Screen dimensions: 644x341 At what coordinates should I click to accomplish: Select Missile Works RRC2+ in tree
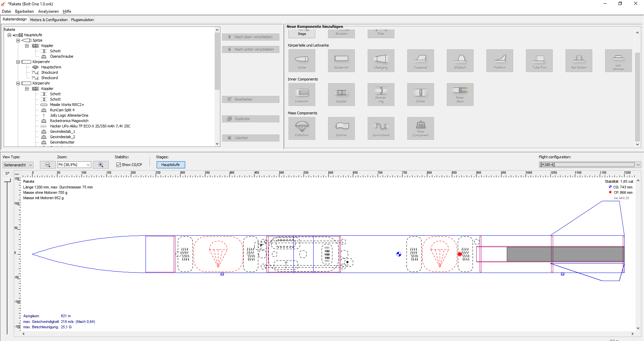[67, 105]
